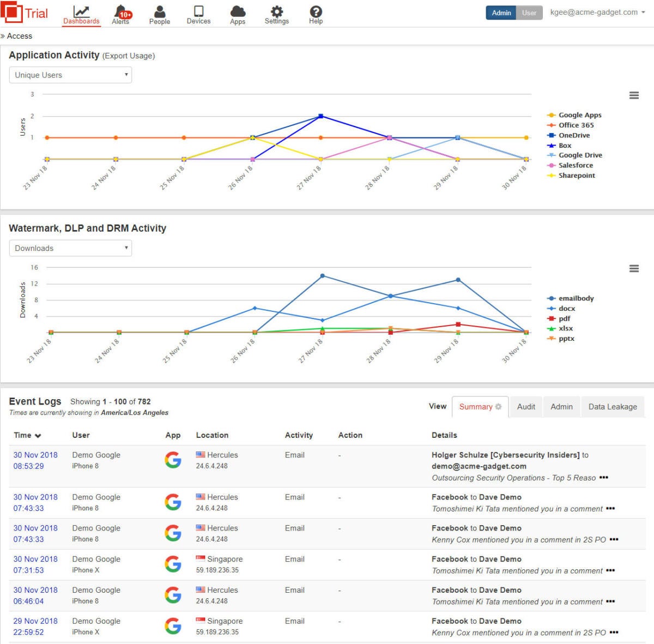This screenshot has height=644, width=654.
Task: Expand details ellipsis in 06:46:04 row
Action: [x=610, y=602]
